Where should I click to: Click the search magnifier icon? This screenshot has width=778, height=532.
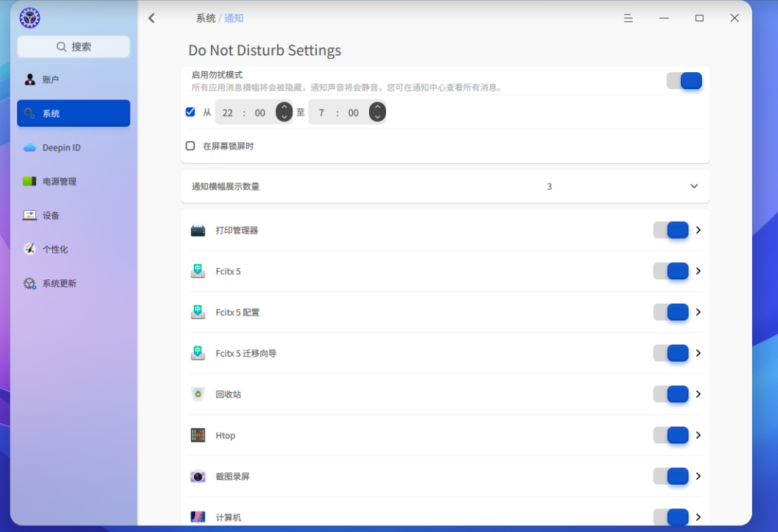tap(62, 46)
